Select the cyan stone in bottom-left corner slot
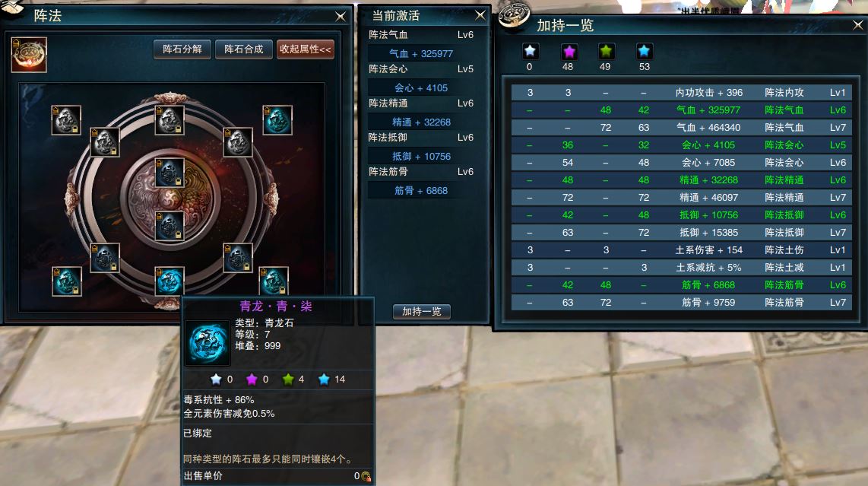 click(66, 281)
